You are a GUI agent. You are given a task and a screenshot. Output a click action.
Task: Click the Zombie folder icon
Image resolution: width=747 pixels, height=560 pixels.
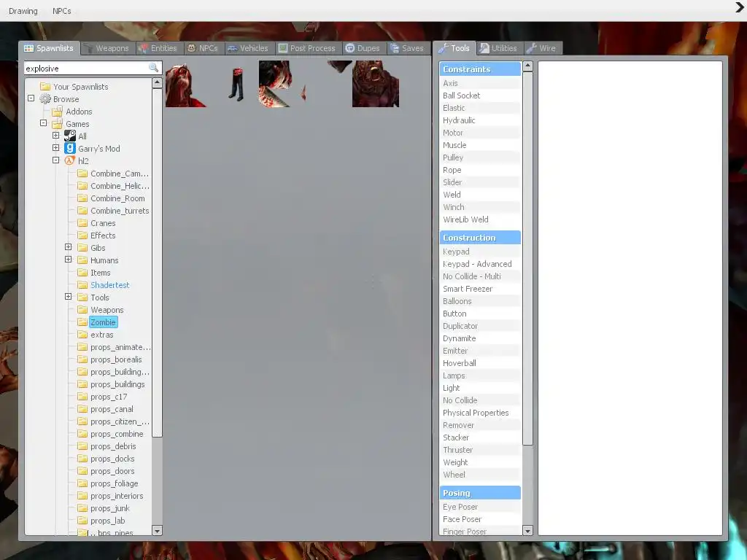click(82, 322)
